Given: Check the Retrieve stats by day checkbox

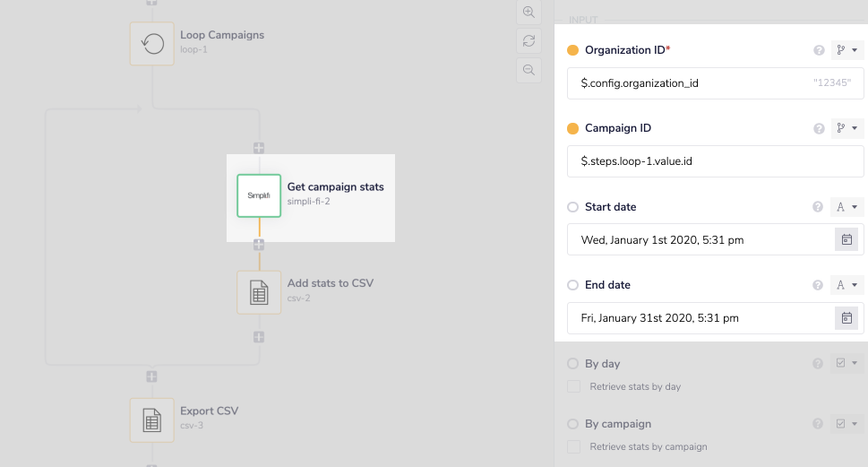Looking at the screenshot, I should pyautogui.click(x=573, y=386).
